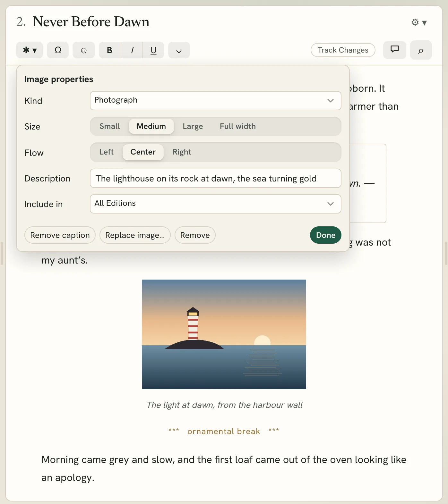This screenshot has width=448, height=504.
Task: Edit the image Description field
Action: (216, 178)
